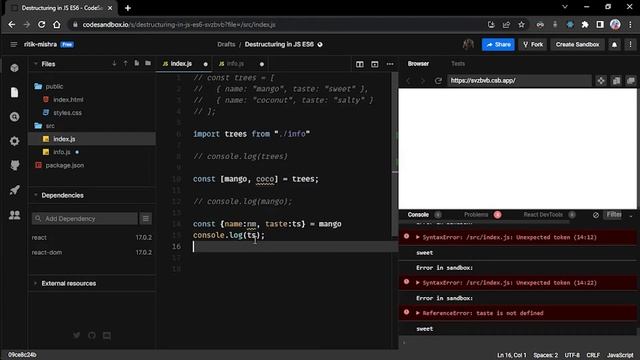Click the preview URL address field
The width and height of the screenshot is (640, 360).
pyautogui.click(x=519, y=80)
